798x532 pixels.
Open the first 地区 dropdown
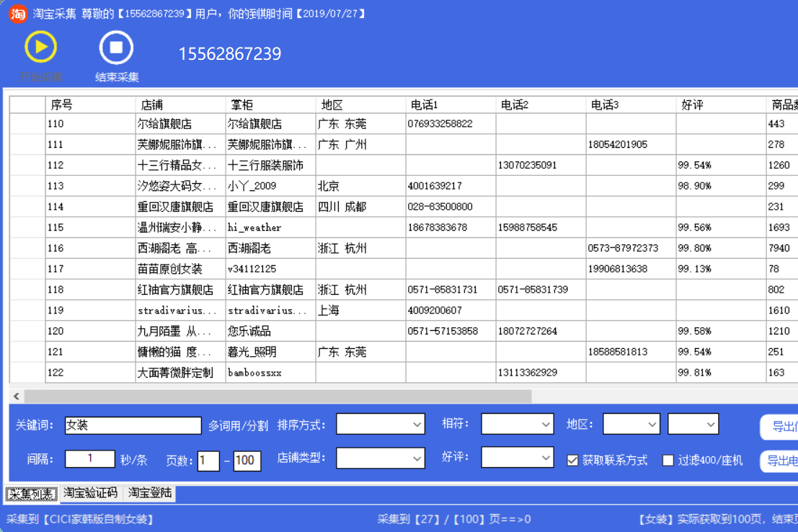point(631,424)
